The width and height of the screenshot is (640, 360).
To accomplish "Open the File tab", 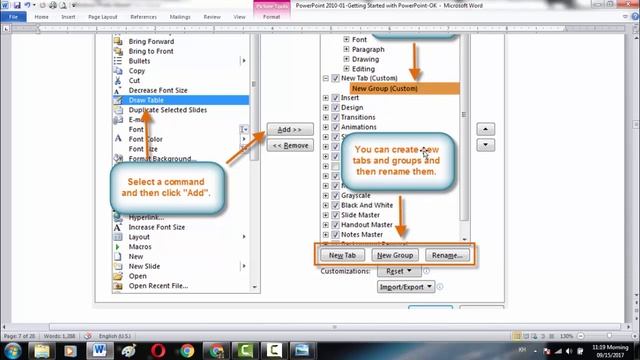I will click(13, 17).
